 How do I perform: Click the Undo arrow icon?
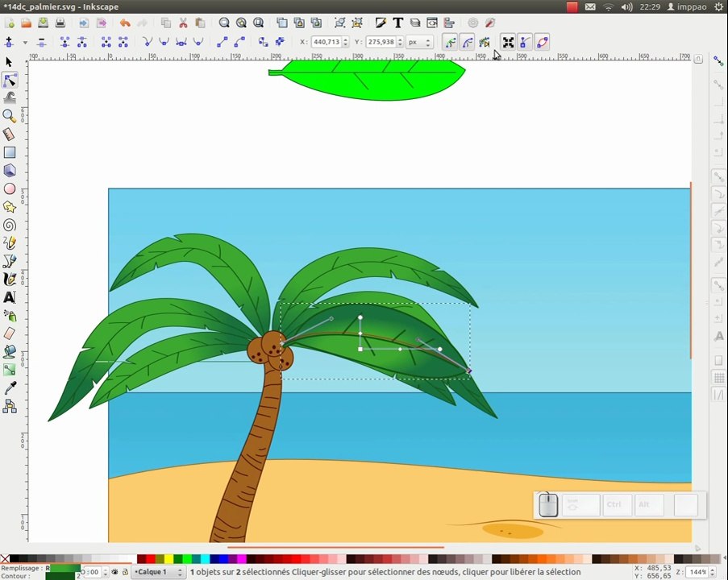[x=124, y=23]
